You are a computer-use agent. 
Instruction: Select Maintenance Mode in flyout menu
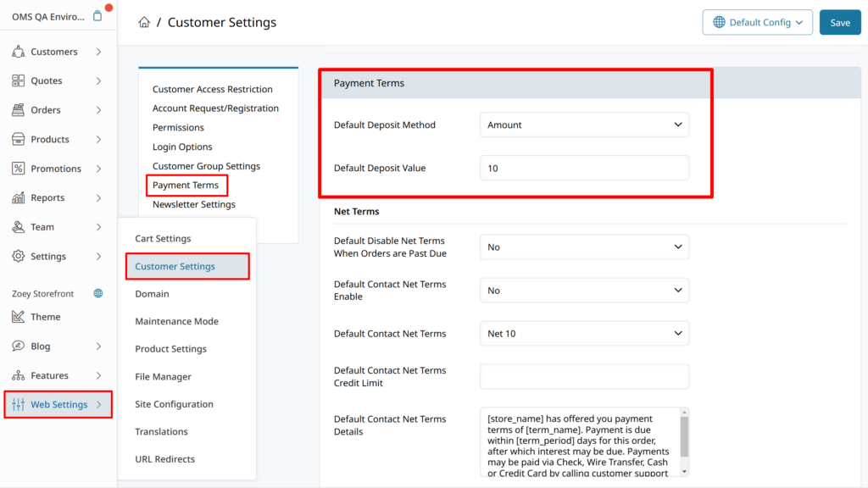pyautogui.click(x=176, y=321)
